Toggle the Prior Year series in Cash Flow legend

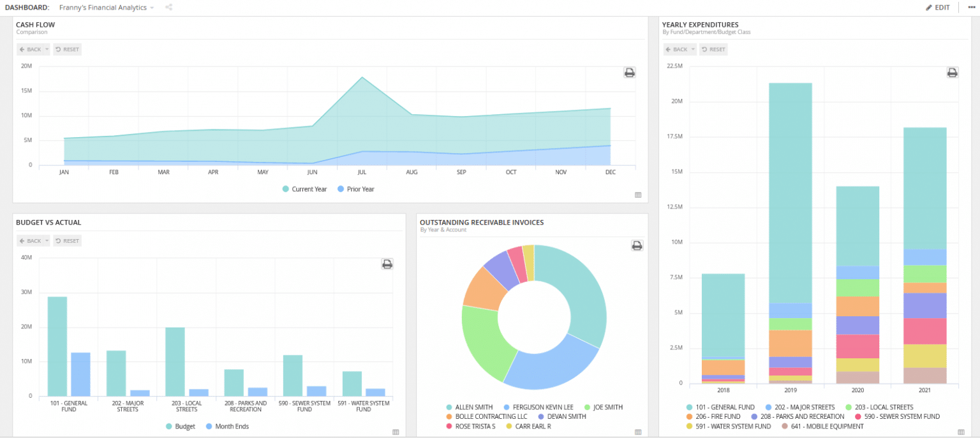coord(356,189)
